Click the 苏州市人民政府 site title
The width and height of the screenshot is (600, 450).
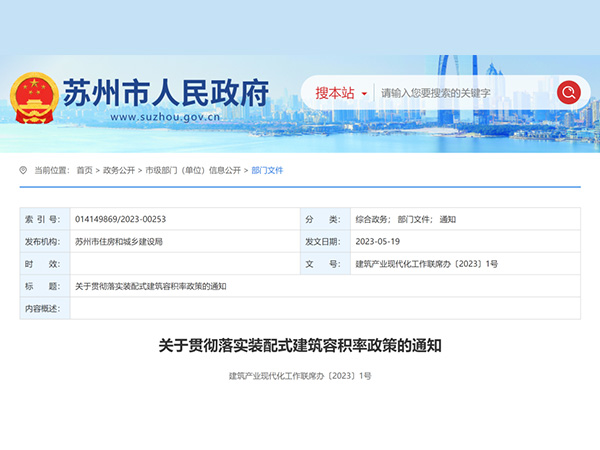(x=166, y=93)
